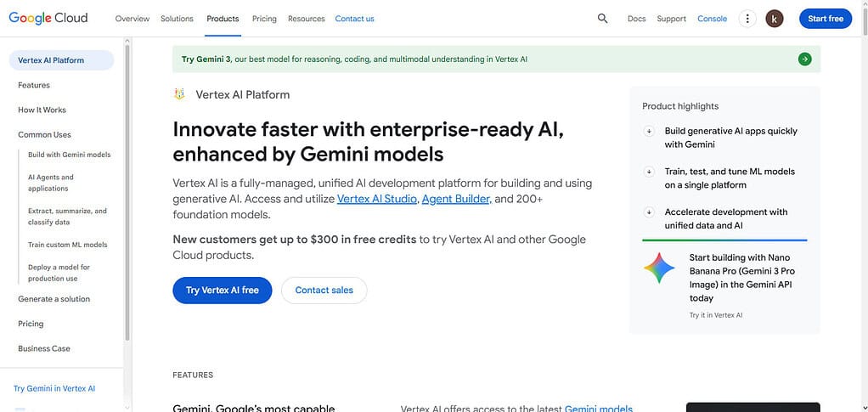Click Contact us in top navigation
Image resolution: width=868 pixels, height=412 pixels.
(354, 19)
